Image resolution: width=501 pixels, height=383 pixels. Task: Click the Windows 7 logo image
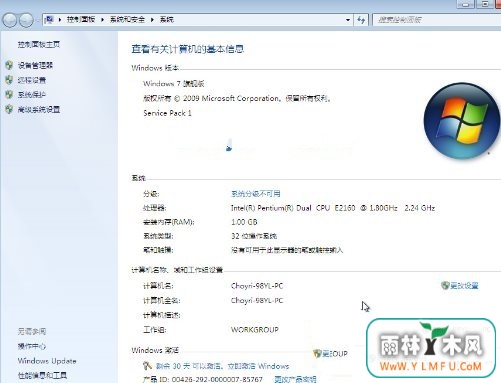462,120
